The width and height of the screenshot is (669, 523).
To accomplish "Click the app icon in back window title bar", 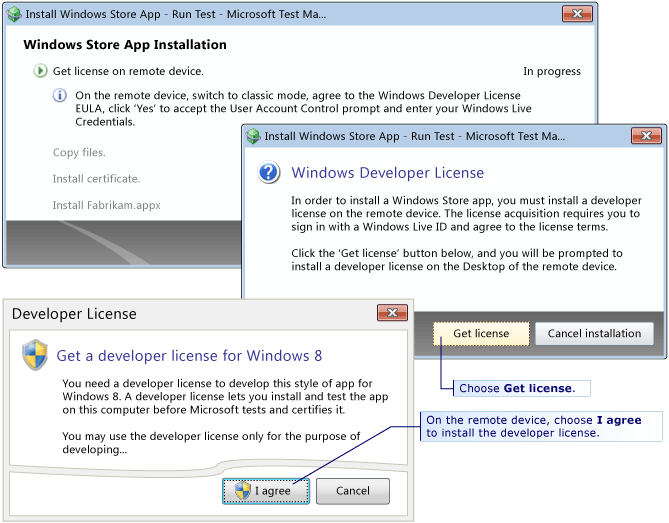I will coord(14,14).
